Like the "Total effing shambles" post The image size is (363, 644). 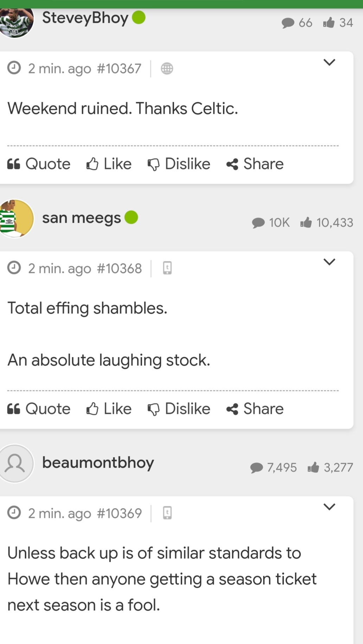click(x=109, y=409)
